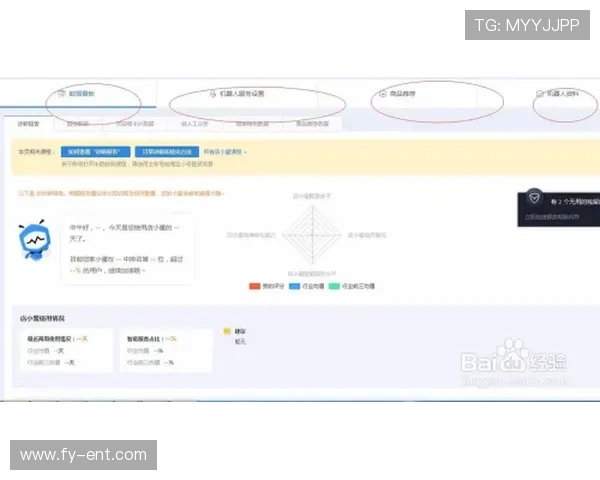Click the second blue course button
The height and width of the screenshot is (480, 600).
pyautogui.click(x=167, y=152)
